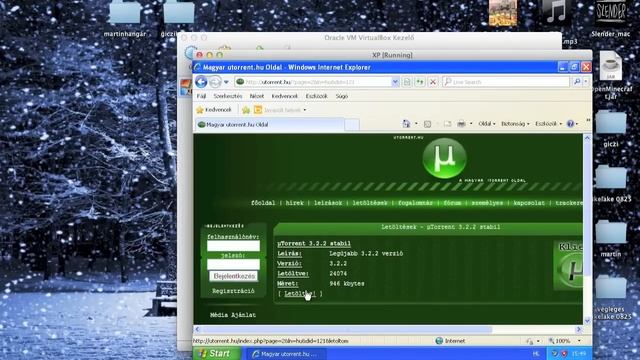Click the green µTorrent logo on page
This screenshot has height=360, width=640.
pos(444,158)
